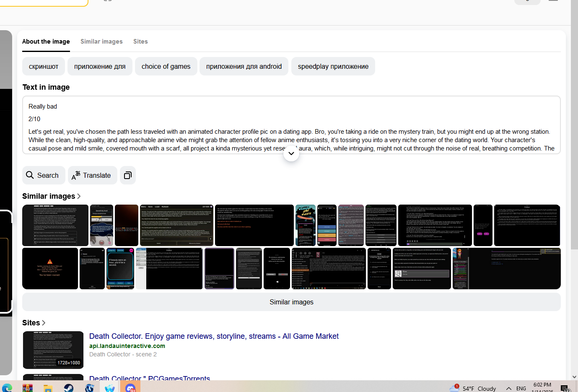Select the About the image tab
The height and width of the screenshot is (392, 578).
click(46, 42)
